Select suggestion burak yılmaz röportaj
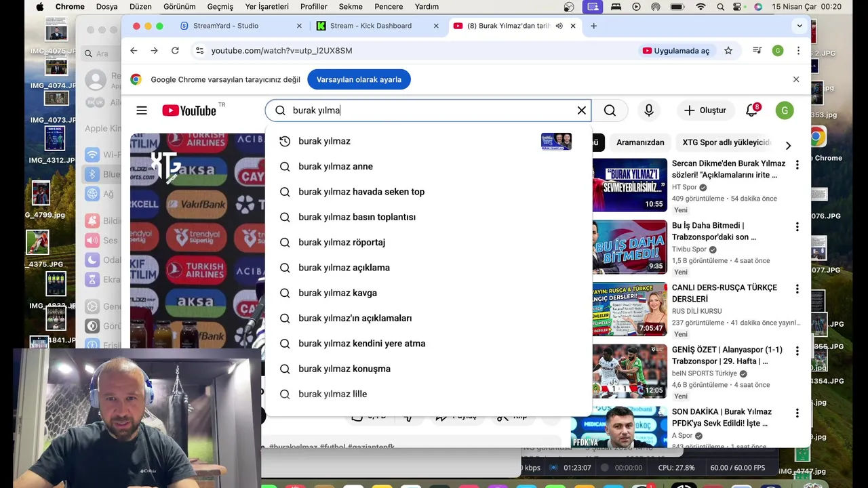 428,243
